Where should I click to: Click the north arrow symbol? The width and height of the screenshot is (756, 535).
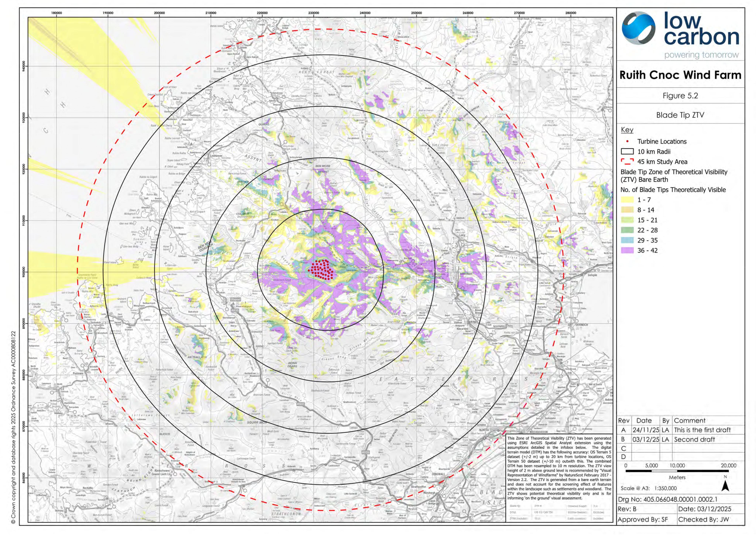click(725, 486)
